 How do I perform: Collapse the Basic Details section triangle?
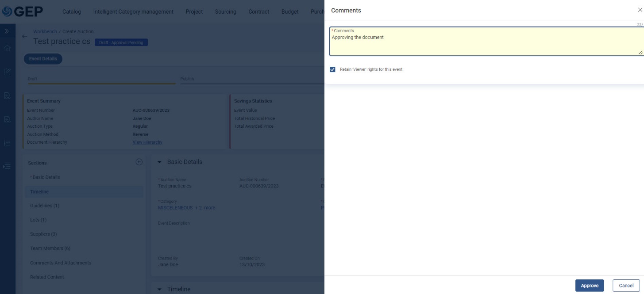(160, 162)
